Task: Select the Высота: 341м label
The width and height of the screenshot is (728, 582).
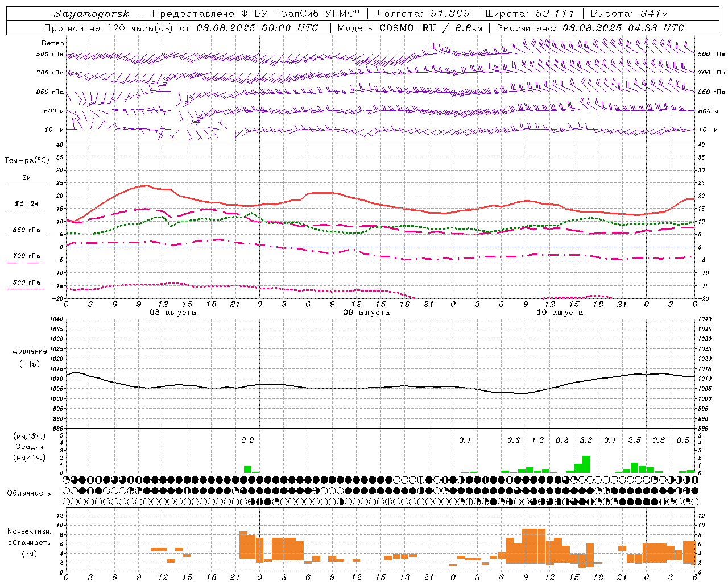Action: click(629, 14)
